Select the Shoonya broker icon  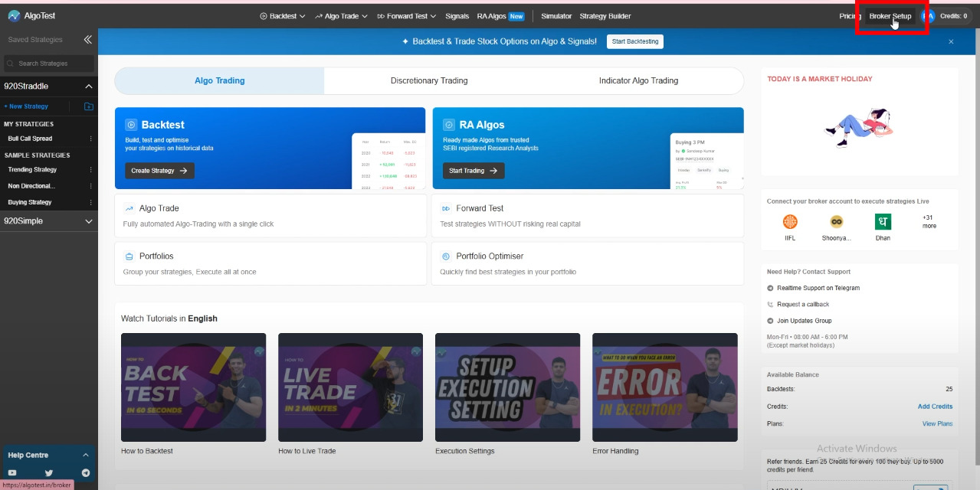pyautogui.click(x=837, y=222)
